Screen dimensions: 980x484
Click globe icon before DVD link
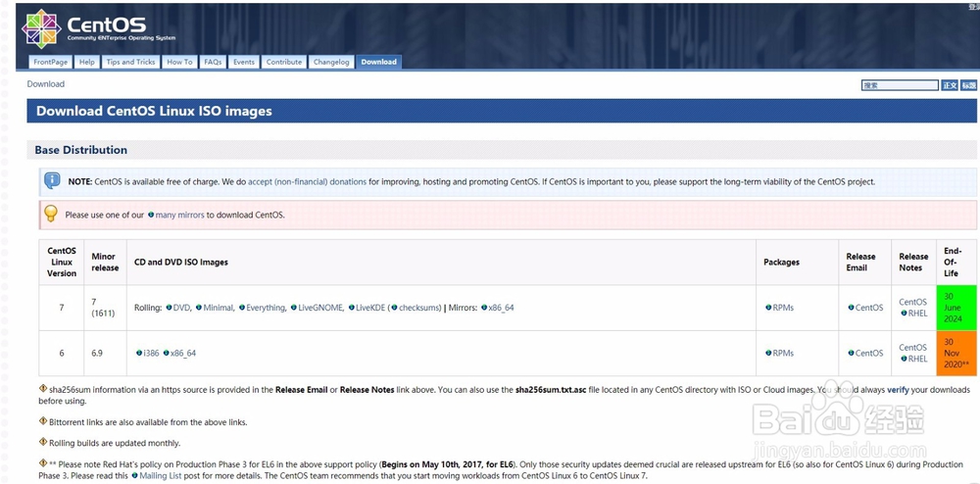point(169,308)
